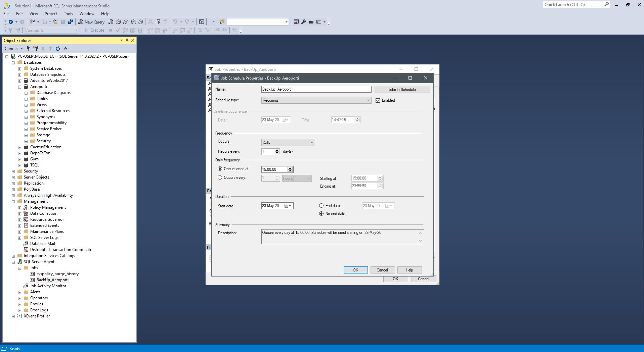Increase the Occurs once at time spinner
Screen dimensions: 644x352
(x=290, y=168)
